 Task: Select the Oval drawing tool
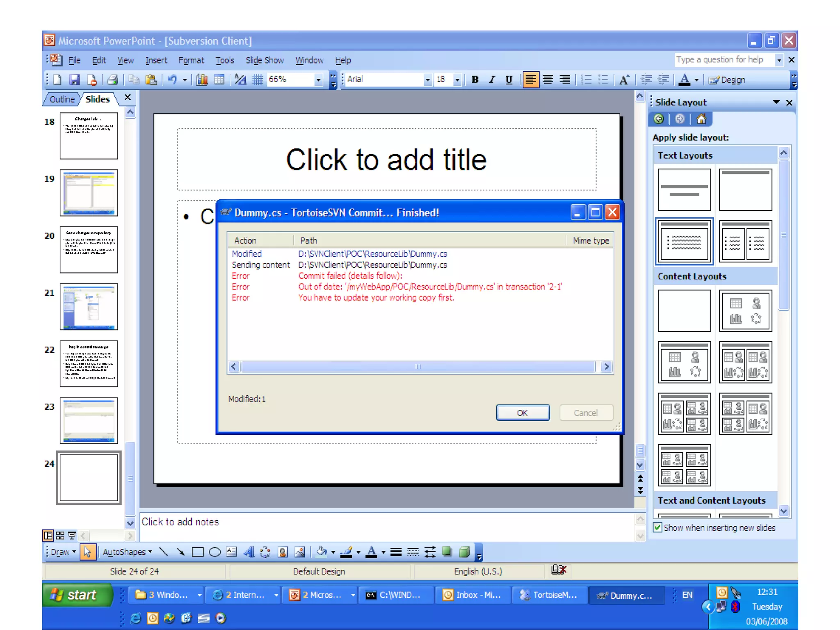click(x=215, y=552)
